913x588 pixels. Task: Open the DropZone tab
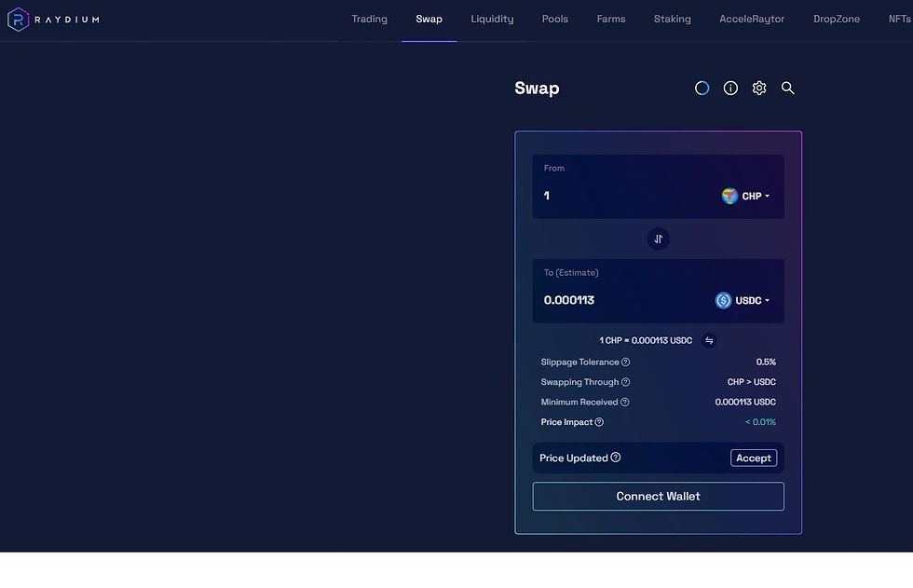pyautogui.click(x=837, y=20)
